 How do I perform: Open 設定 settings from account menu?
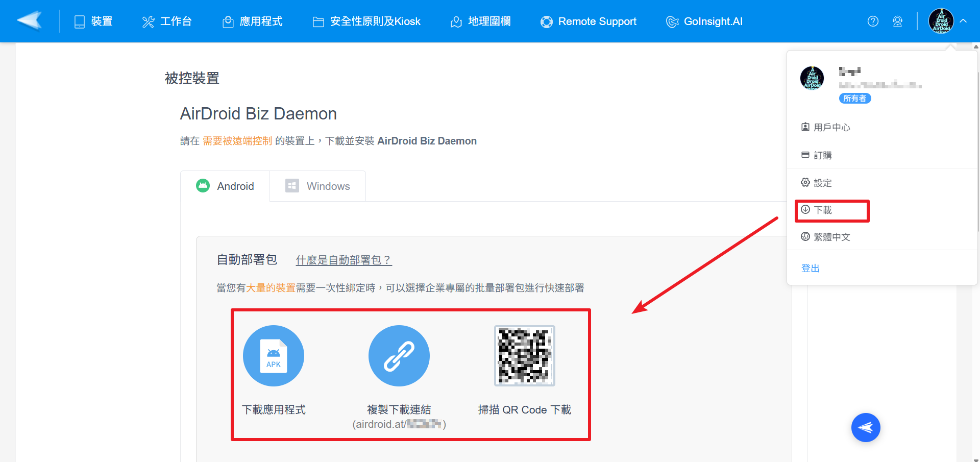coord(817,183)
